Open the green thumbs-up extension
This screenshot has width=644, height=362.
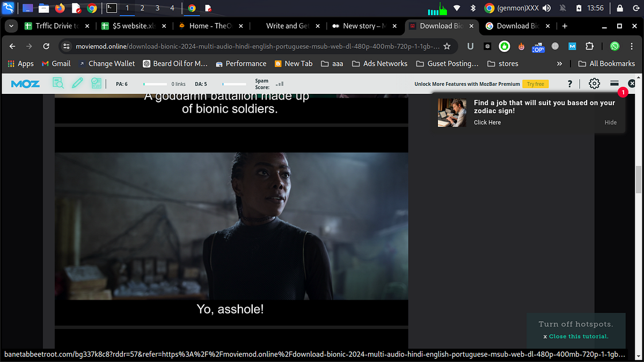pyautogui.click(x=504, y=47)
